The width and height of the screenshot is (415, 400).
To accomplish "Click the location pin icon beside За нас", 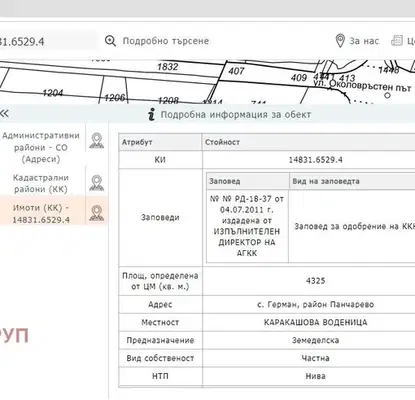I will coord(339,41).
